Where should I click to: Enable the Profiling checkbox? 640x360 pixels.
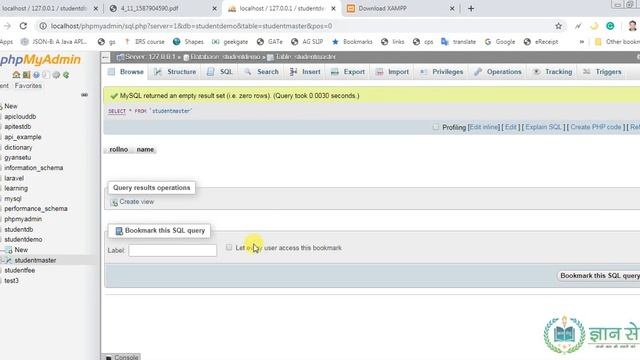pos(436,127)
